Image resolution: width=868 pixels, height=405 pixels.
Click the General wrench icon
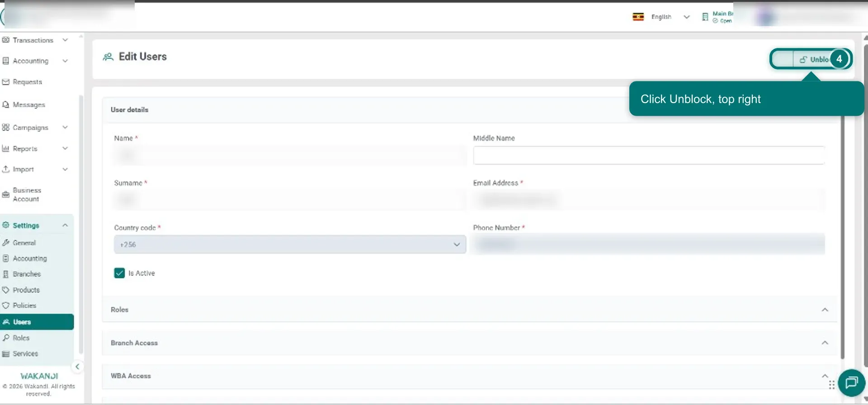pyautogui.click(x=5, y=243)
